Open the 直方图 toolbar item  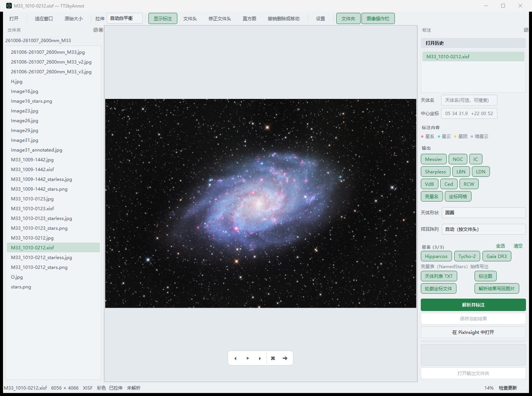[x=249, y=19]
